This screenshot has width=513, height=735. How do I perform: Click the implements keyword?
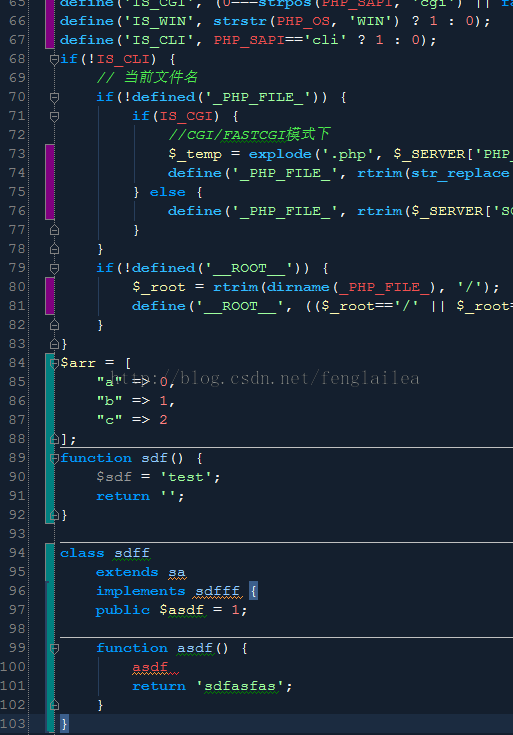pyautogui.click(x=141, y=591)
